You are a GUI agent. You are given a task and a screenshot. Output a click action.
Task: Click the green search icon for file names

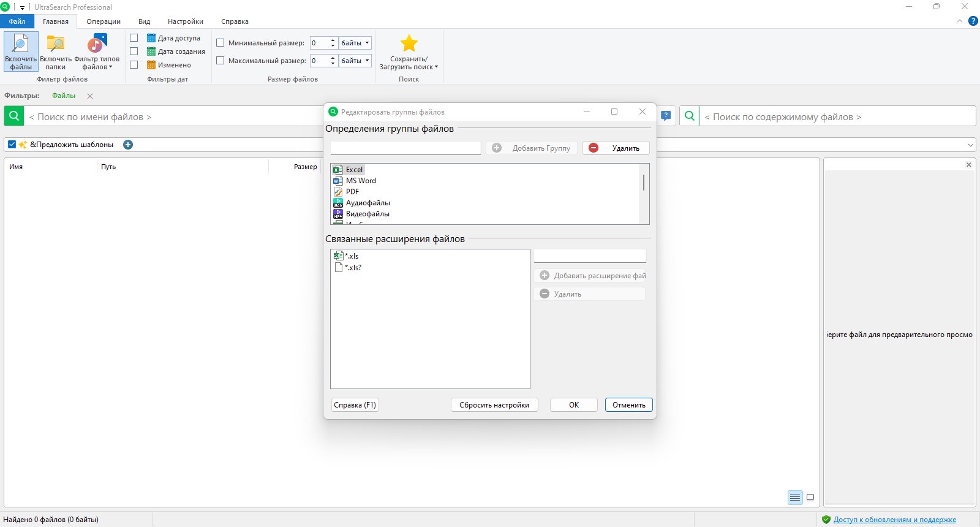(14, 116)
